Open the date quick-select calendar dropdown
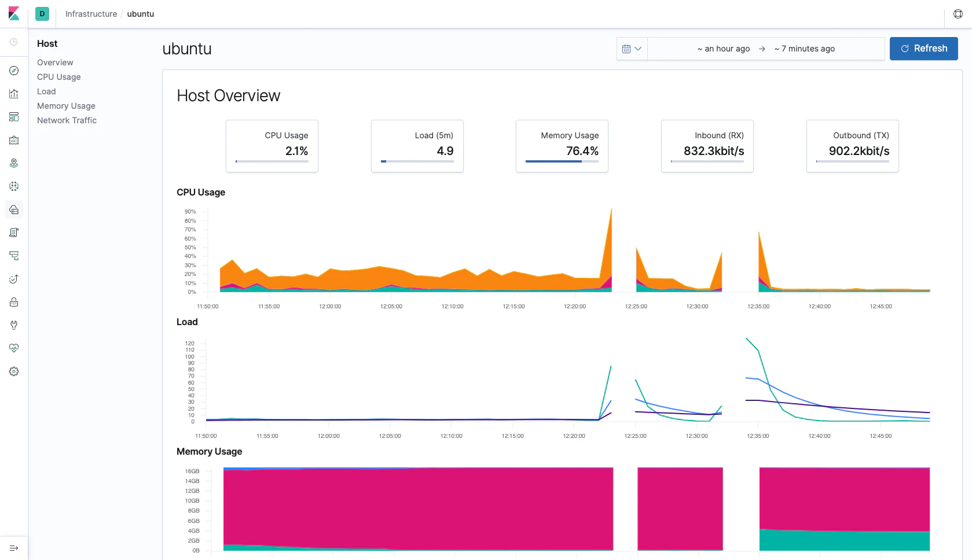Image resolution: width=972 pixels, height=560 pixels. [632, 49]
